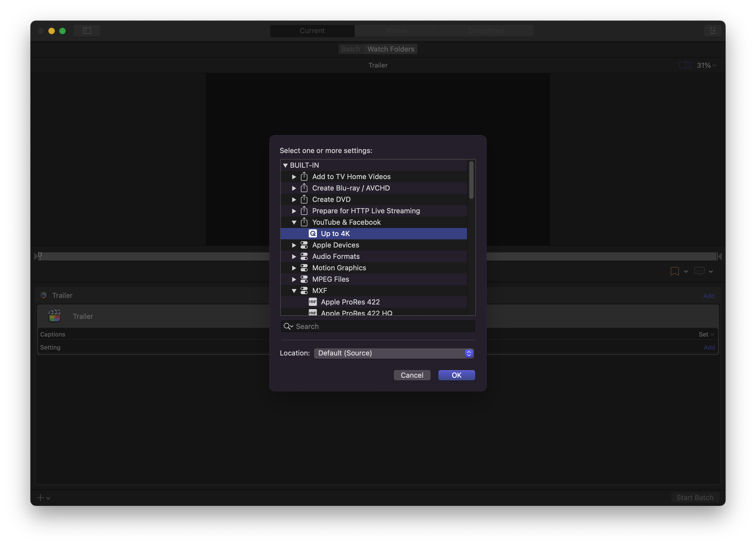Image resolution: width=756 pixels, height=546 pixels.
Task: Click the OK button
Action: tap(456, 375)
